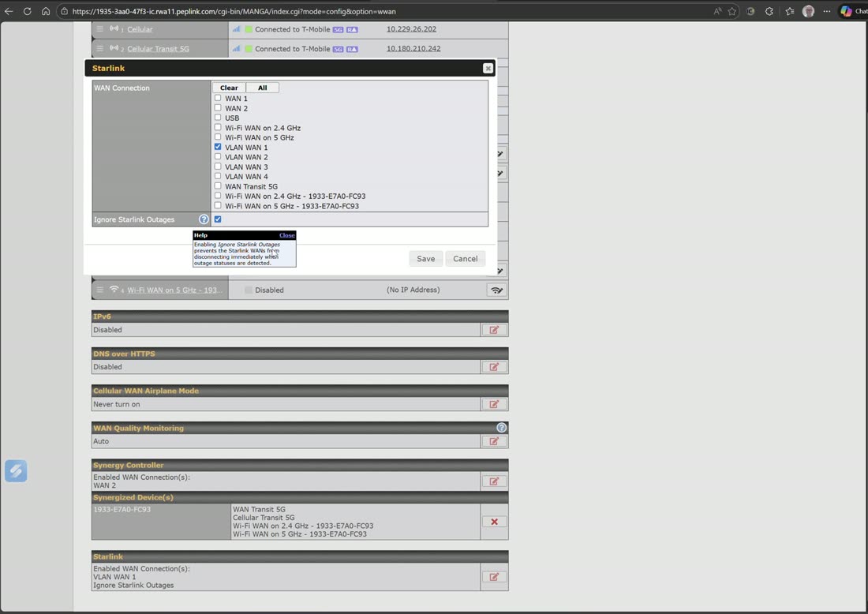Open the Cellular Transit 5G link
Image resolution: width=868 pixels, height=614 pixels.
(158, 49)
